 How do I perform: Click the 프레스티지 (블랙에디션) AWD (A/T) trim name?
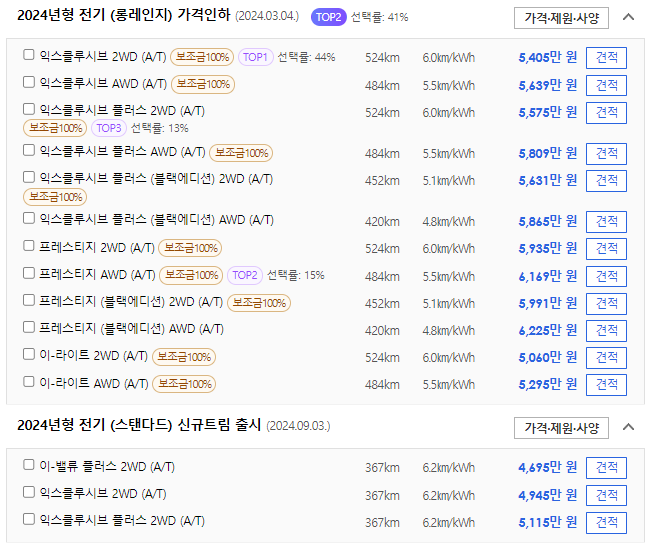(x=131, y=329)
